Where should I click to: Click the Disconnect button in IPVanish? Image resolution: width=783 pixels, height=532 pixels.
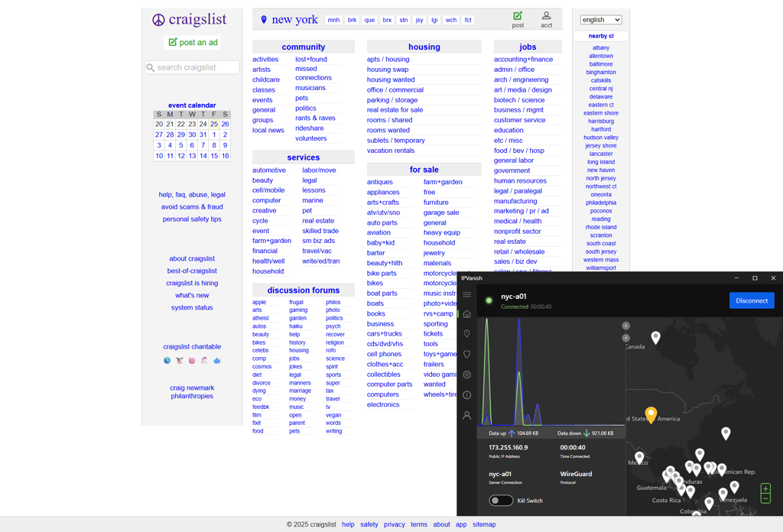coord(752,300)
